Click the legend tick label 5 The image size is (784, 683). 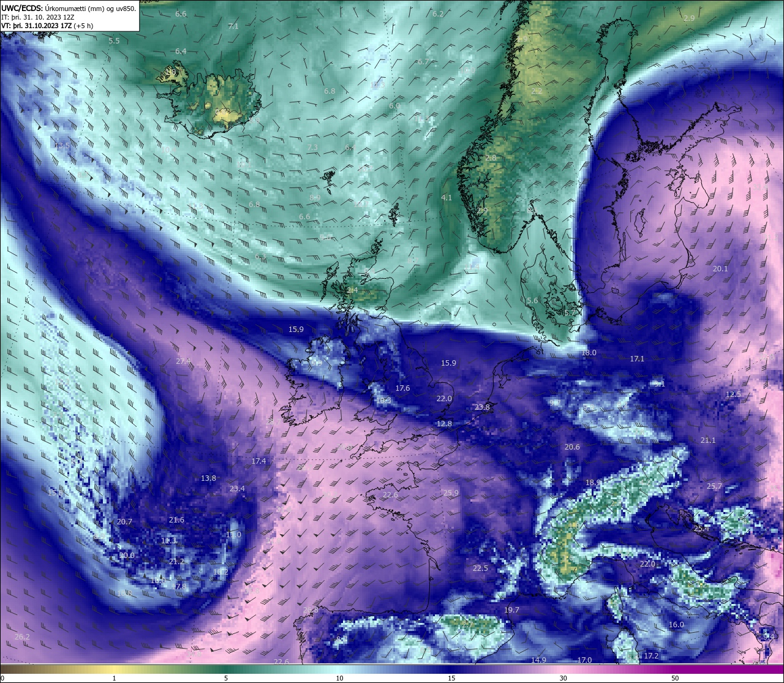click(x=226, y=678)
